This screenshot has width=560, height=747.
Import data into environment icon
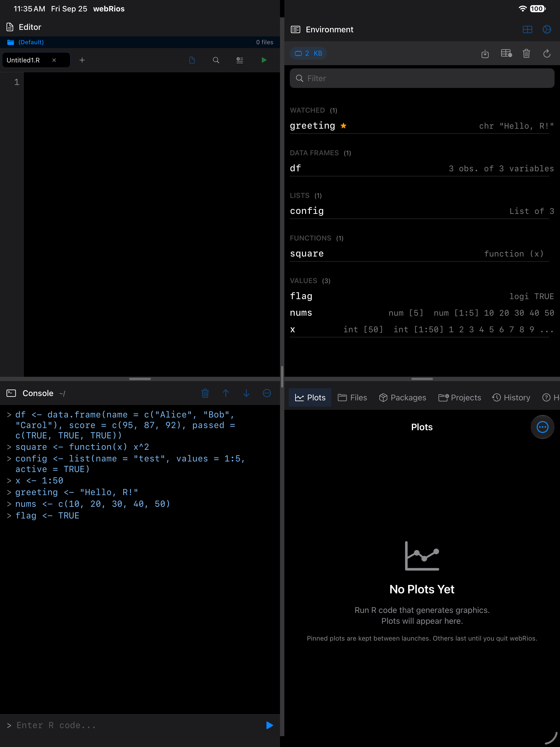pos(485,53)
